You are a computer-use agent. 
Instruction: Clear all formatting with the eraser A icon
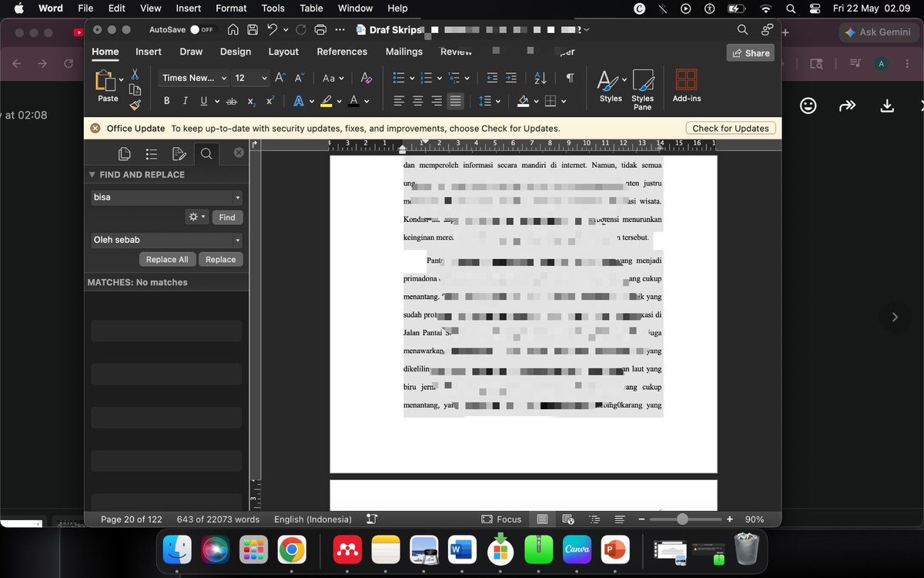[367, 78]
